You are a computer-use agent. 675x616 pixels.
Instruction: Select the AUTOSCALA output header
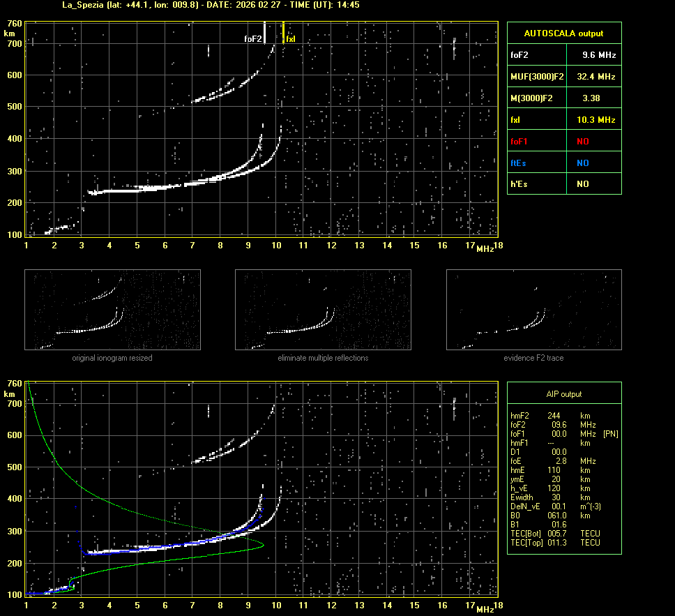[x=563, y=33]
